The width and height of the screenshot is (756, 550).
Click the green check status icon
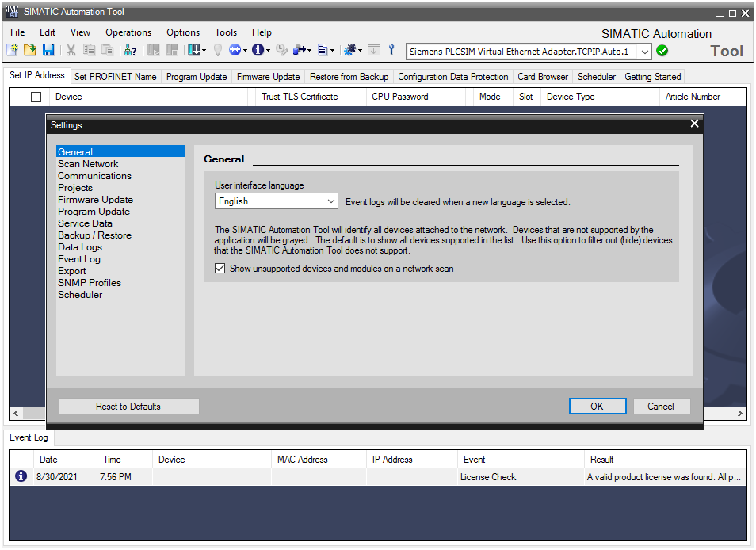[662, 51]
